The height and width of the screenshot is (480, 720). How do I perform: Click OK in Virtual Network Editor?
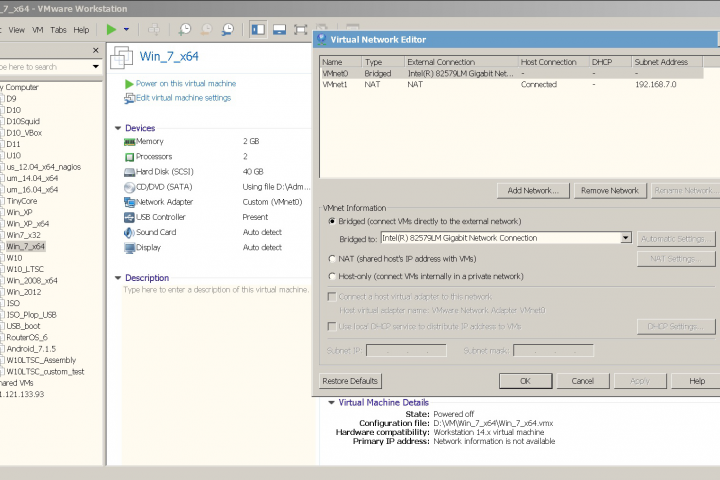tap(525, 381)
